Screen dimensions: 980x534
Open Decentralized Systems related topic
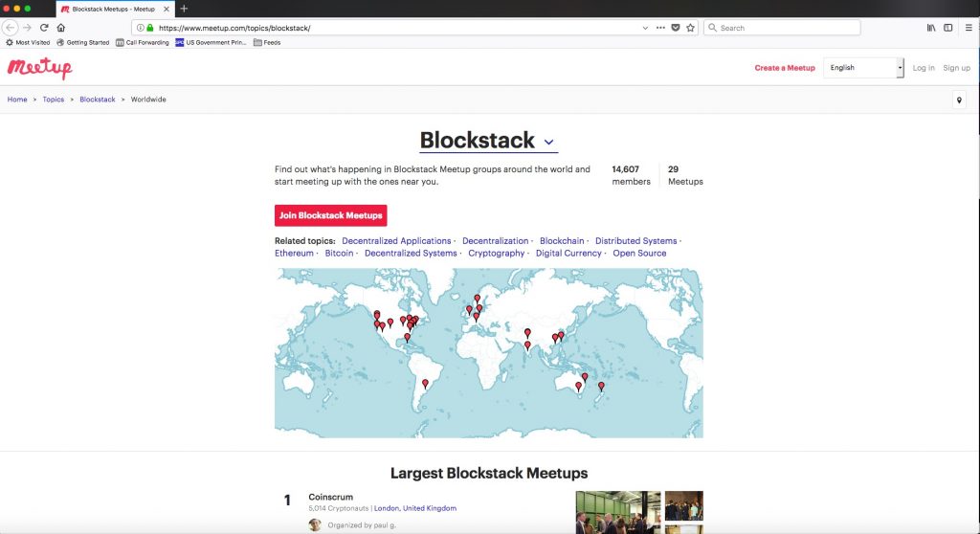pyautogui.click(x=411, y=254)
